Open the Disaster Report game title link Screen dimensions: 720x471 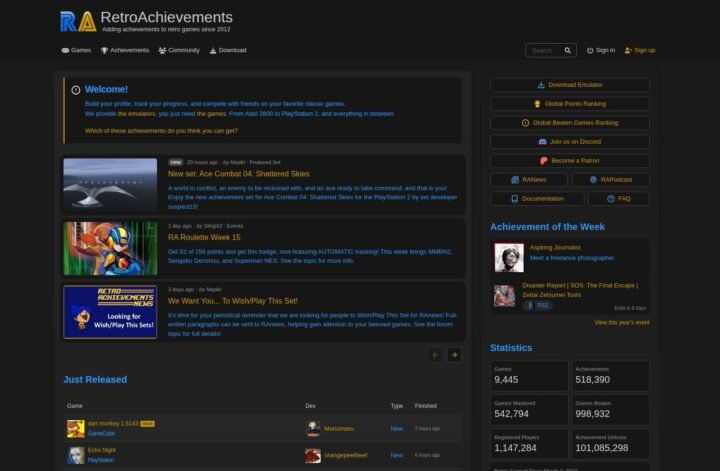(579, 290)
